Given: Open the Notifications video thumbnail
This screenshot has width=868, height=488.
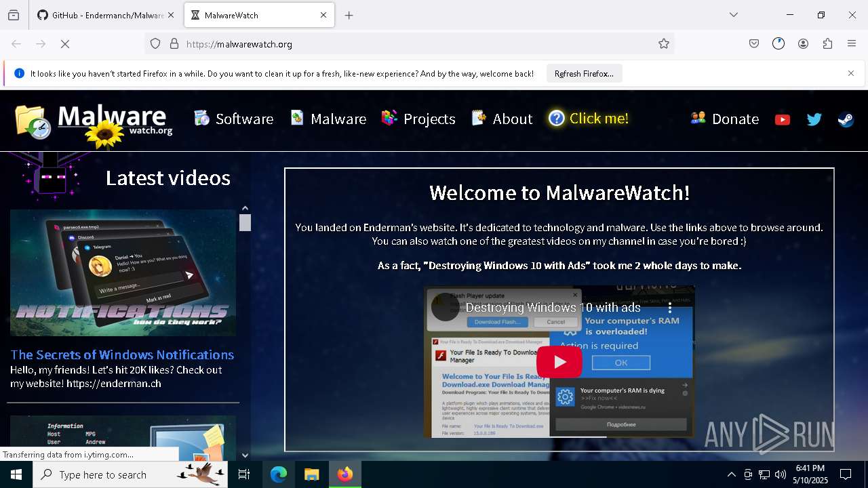Looking at the screenshot, I should (123, 272).
